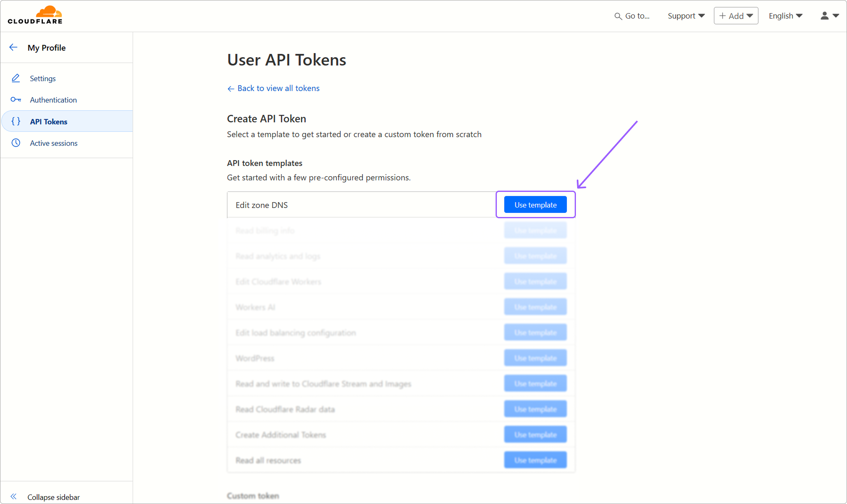The image size is (847, 504).
Task: Click Back to view all tokens
Action: (x=274, y=88)
